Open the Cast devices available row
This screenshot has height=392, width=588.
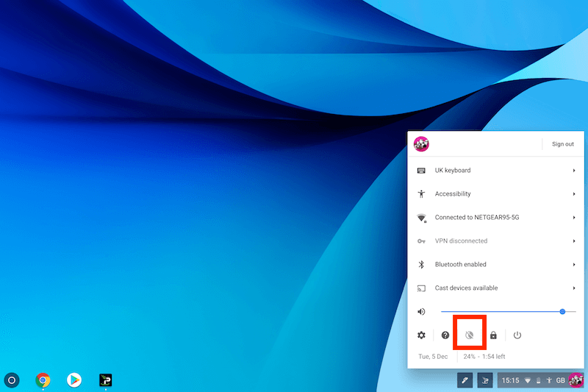coord(495,288)
